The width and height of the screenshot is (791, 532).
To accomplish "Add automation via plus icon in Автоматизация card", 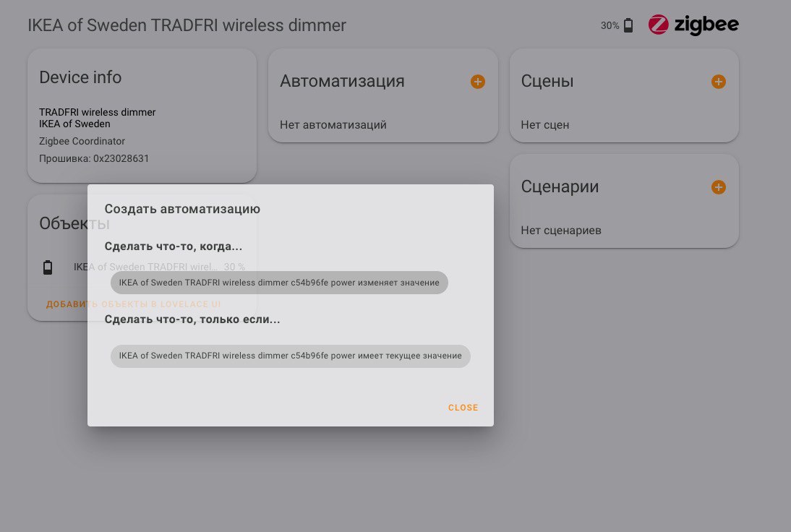I will click(x=478, y=82).
